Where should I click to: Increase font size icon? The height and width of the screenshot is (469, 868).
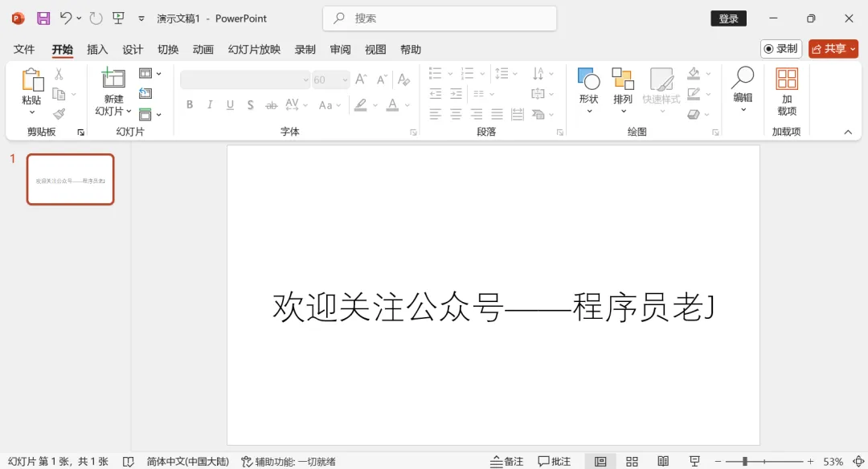[x=361, y=80]
